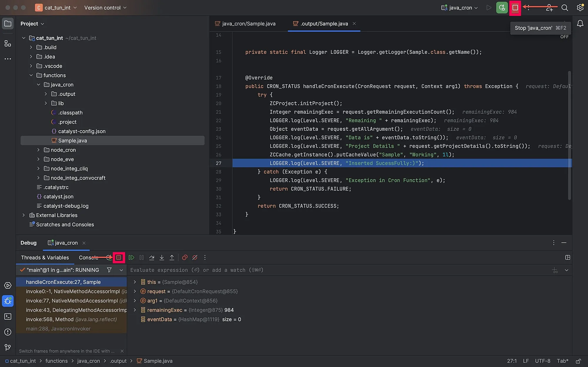Toggle the debug layout settings icon
Image resolution: width=588 pixels, height=367 pixels.
[568, 257]
